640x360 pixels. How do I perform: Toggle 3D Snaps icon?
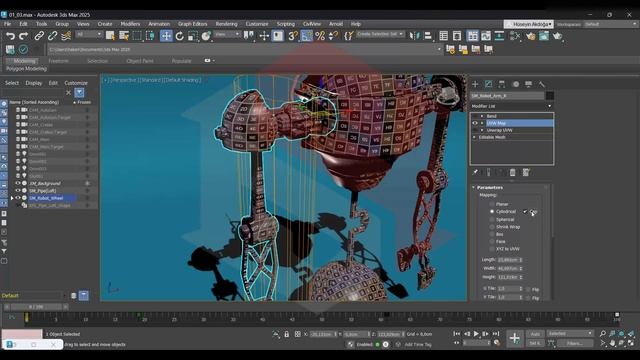pos(293,36)
